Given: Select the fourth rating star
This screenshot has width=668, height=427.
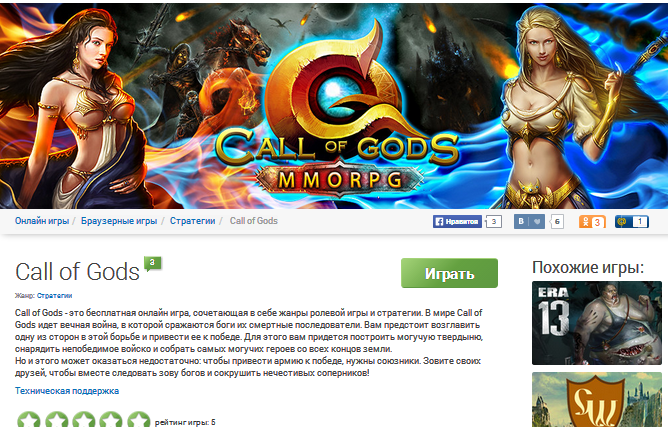Looking at the screenshot, I should (111, 419).
